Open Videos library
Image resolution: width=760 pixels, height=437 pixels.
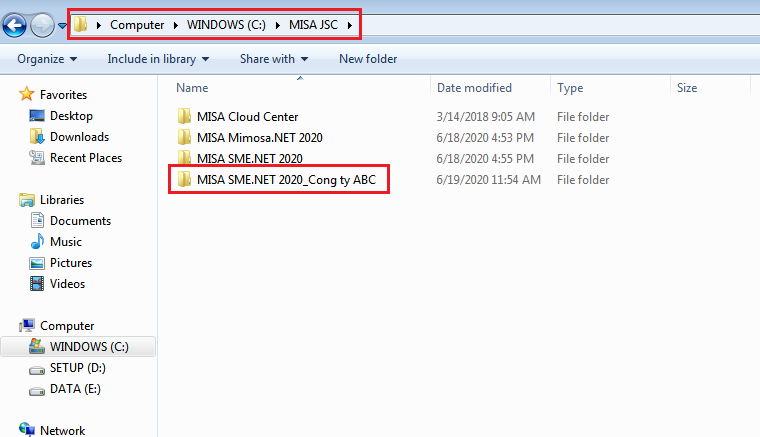coord(67,284)
